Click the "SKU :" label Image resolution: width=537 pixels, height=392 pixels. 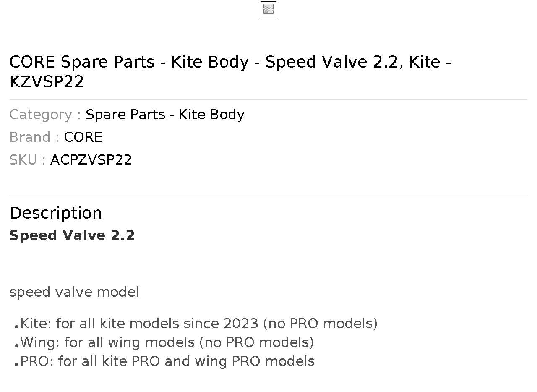coord(27,160)
